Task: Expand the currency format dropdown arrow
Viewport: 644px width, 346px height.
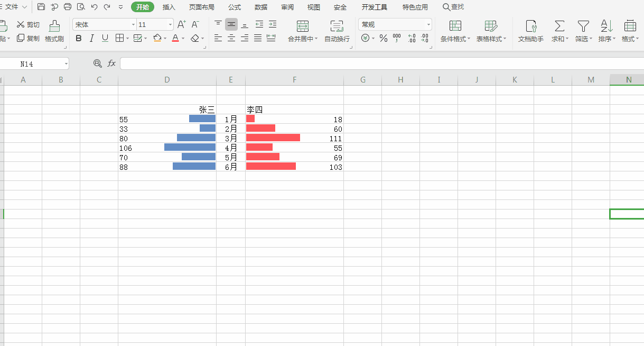Action: pyautogui.click(x=373, y=39)
